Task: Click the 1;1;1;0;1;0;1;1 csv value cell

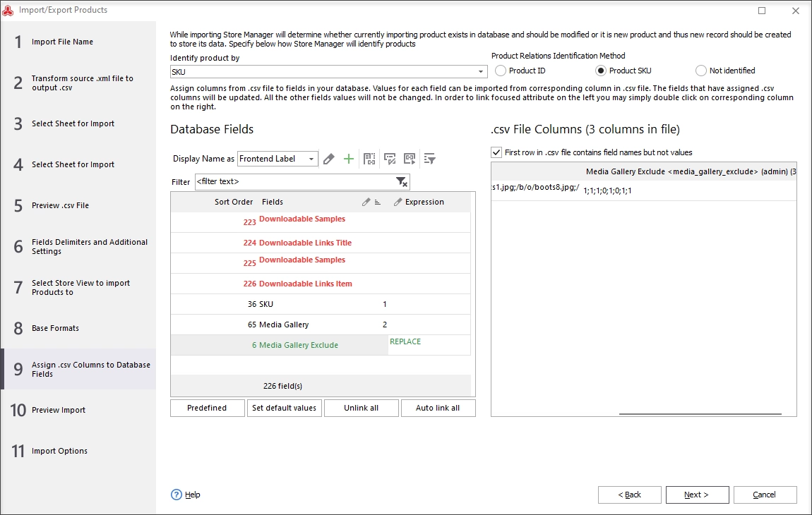Action: coord(688,190)
